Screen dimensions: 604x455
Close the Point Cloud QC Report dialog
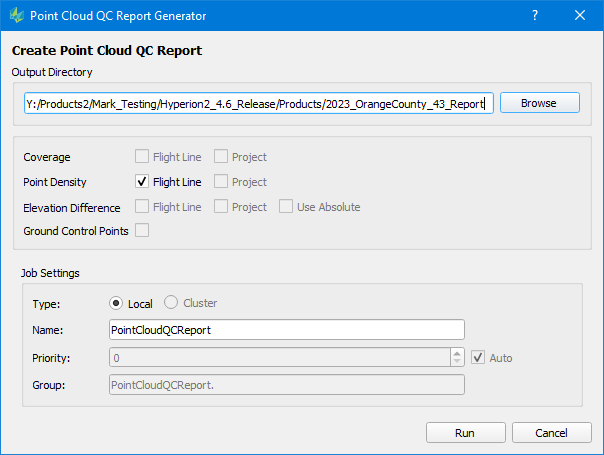coord(581,16)
